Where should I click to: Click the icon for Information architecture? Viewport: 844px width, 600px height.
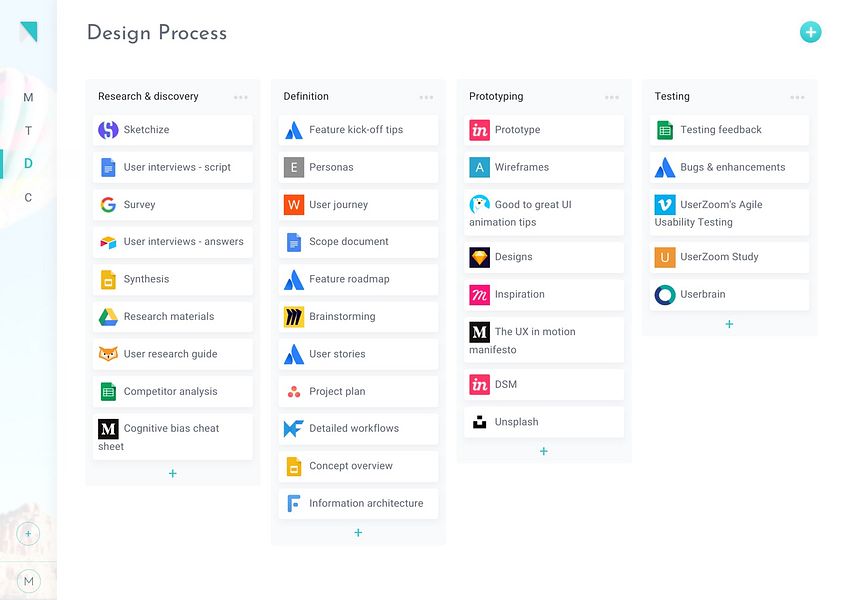tap(294, 504)
